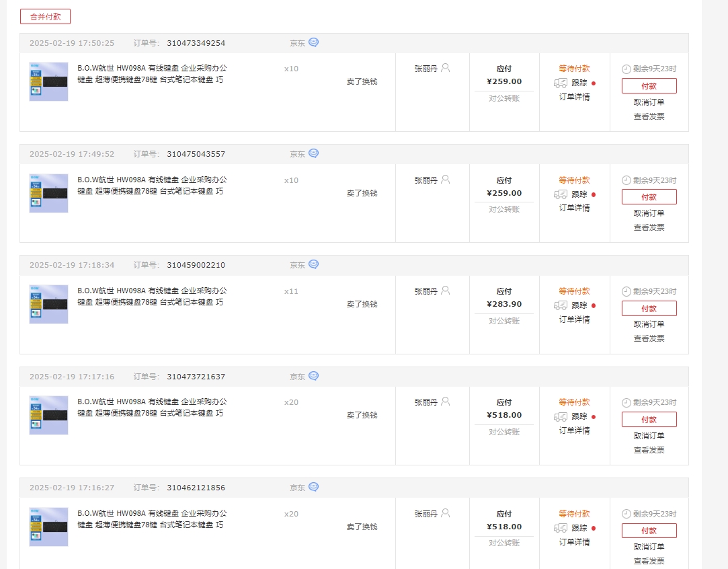728x569 pixels.
Task: Open 订单详情 for order 310462121856
Action: tap(574, 542)
